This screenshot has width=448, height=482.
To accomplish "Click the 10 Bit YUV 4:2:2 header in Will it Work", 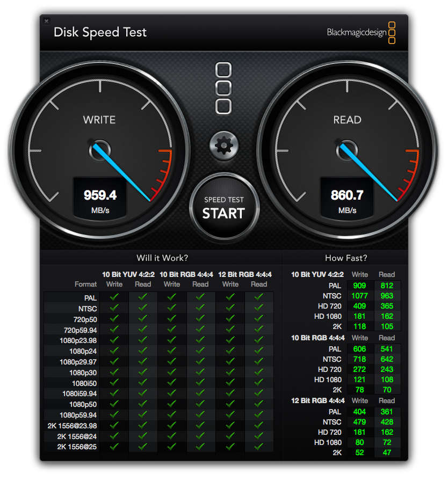I will pos(128,274).
